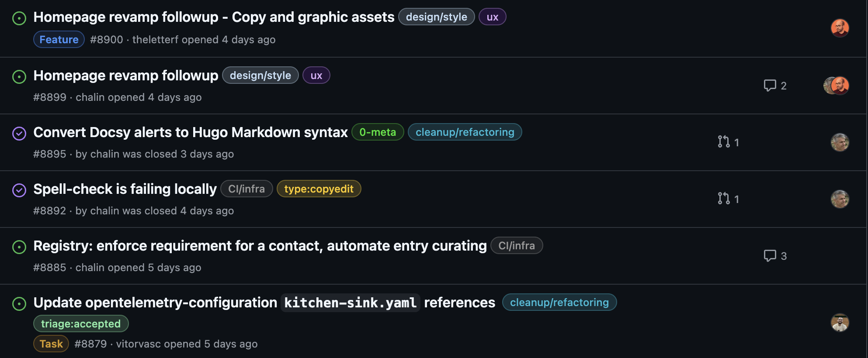Filter by the 0-meta label
The image size is (868, 358).
377,132
